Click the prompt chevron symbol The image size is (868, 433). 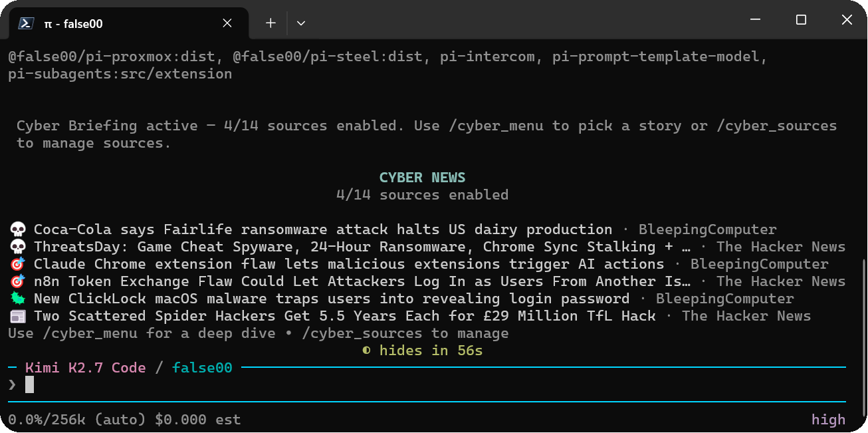(12, 384)
